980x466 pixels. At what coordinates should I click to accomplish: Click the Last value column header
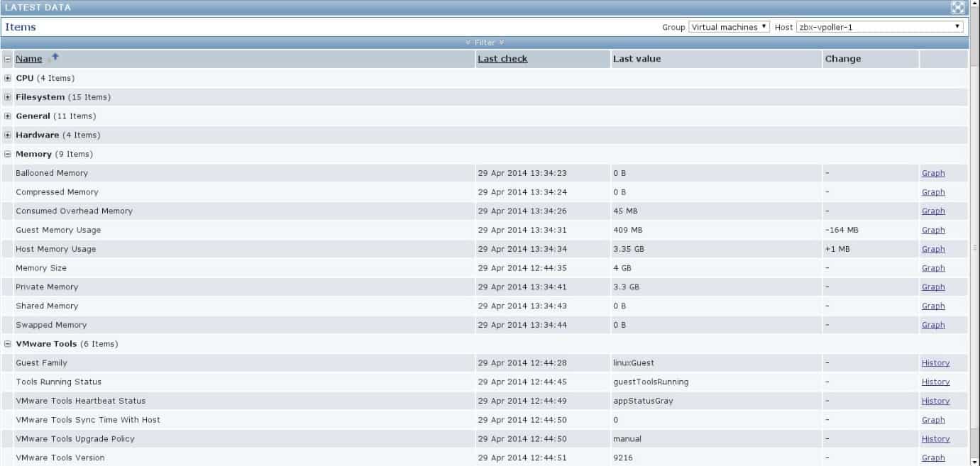(637, 59)
